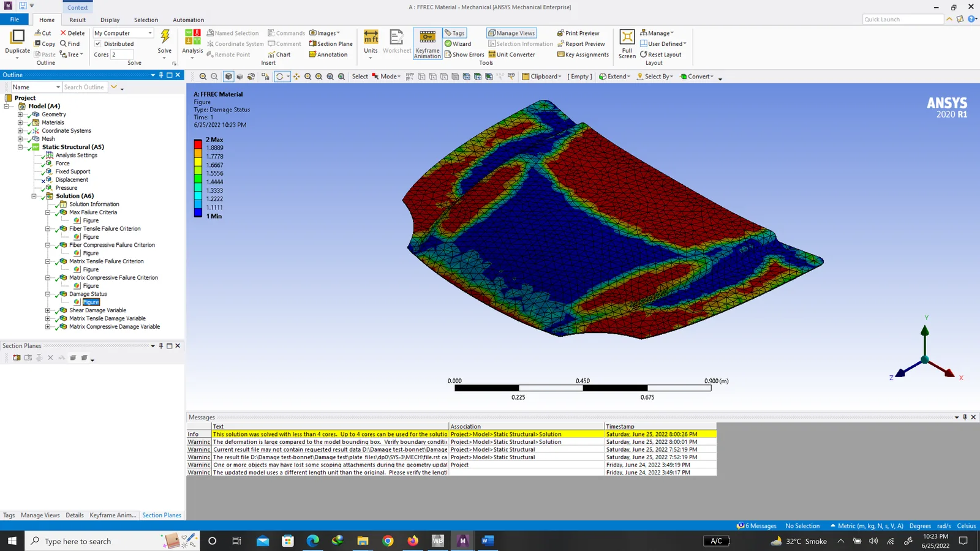Screen dimensions: 980x551
Task: Switch to the Result ribbon tab
Action: [x=78, y=20]
